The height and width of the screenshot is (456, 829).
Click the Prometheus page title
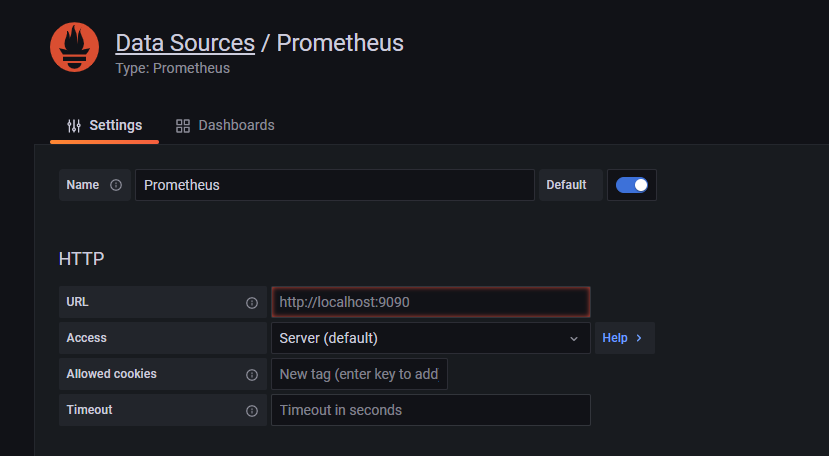(340, 43)
